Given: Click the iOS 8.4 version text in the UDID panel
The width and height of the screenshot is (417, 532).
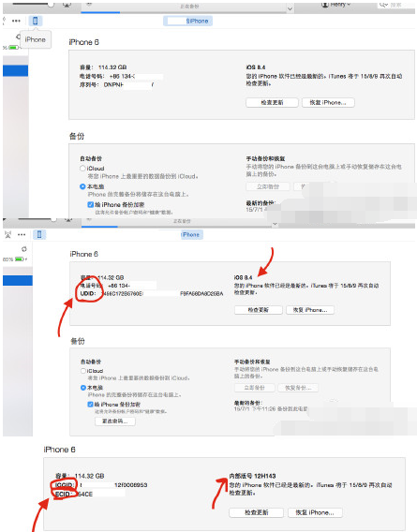Looking at the screenshot, I should (243, 277).
